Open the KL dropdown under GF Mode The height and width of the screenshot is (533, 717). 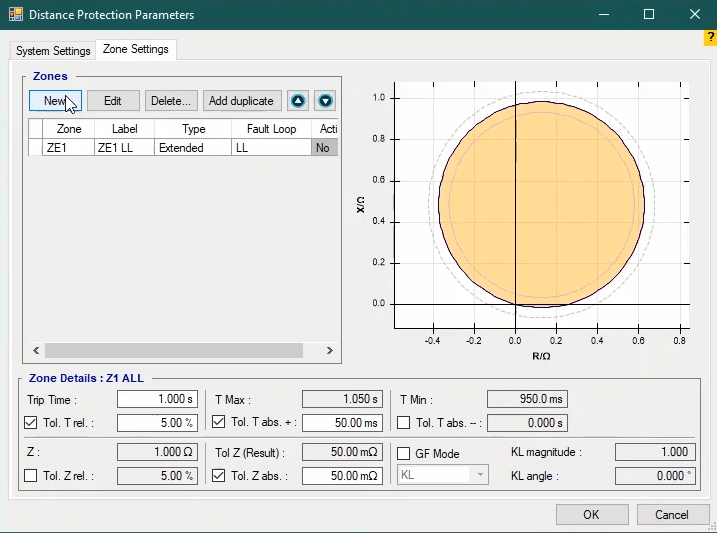click(443, 474)
